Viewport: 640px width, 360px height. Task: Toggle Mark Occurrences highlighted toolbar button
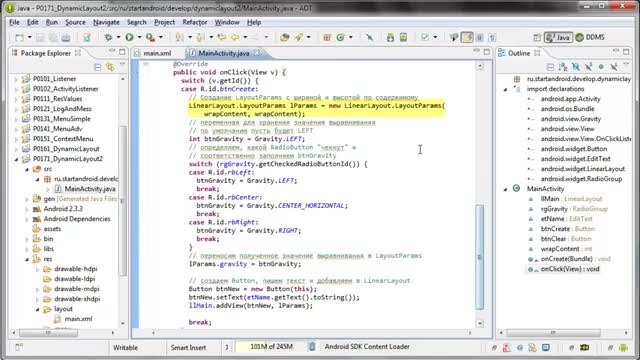pos(467,38)
